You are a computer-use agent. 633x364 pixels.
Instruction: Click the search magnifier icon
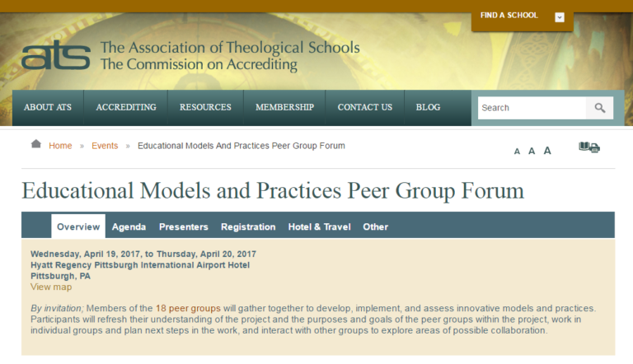coord(599,108)
